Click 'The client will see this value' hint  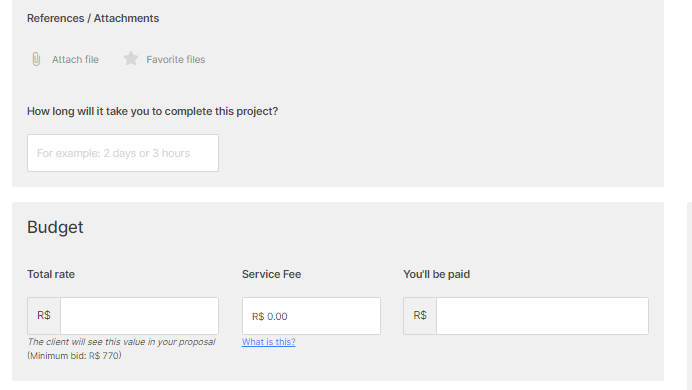pos(121,342)
